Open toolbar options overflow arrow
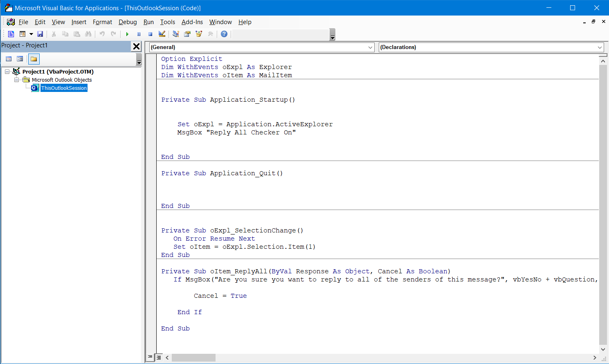 [333, 35]
